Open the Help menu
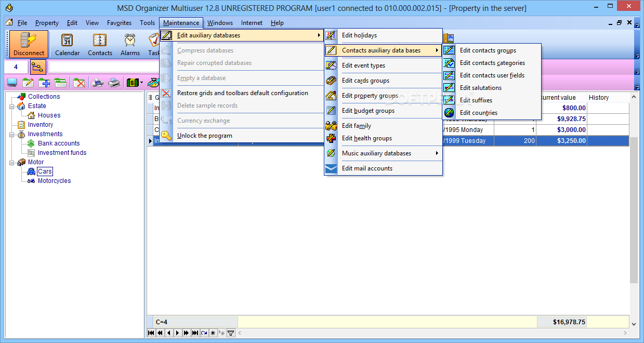This screenshot has height=343, width=644. pos(277,23)
